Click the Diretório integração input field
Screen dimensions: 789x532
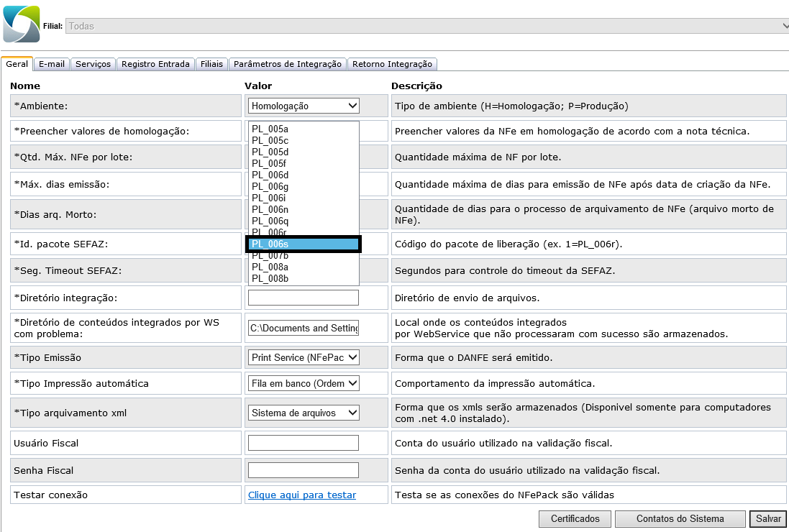pyautogui.click(x=303, y=298)
